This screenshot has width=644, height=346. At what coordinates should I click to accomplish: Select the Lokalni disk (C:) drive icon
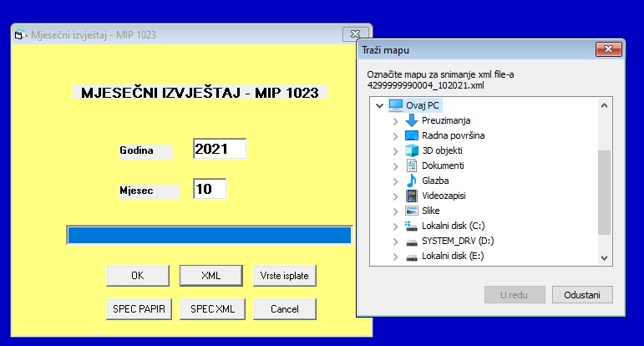[x=411, y=226]
